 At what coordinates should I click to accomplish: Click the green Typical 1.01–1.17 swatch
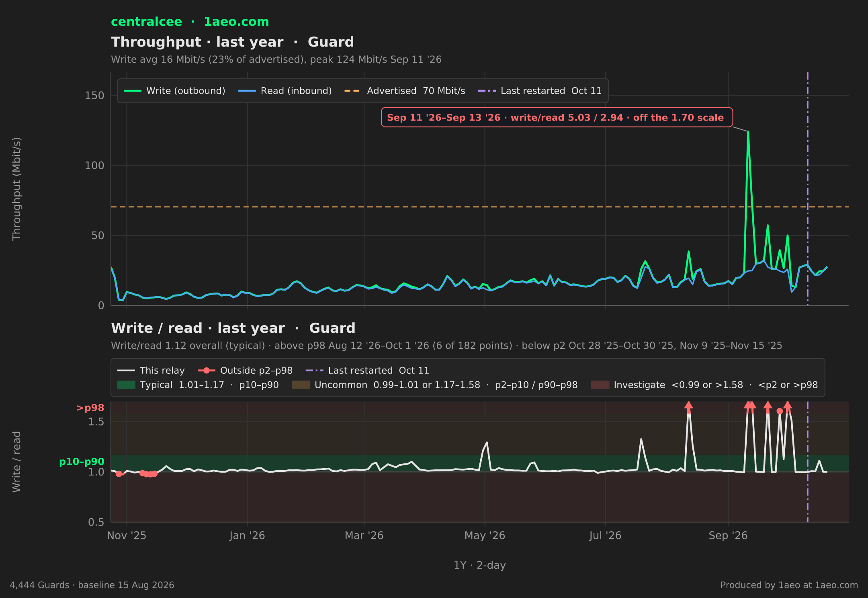[x=126, y=385]
